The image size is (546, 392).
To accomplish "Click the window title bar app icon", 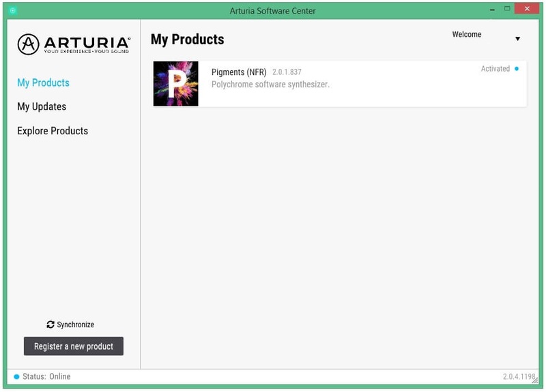I will coord(13,10).
